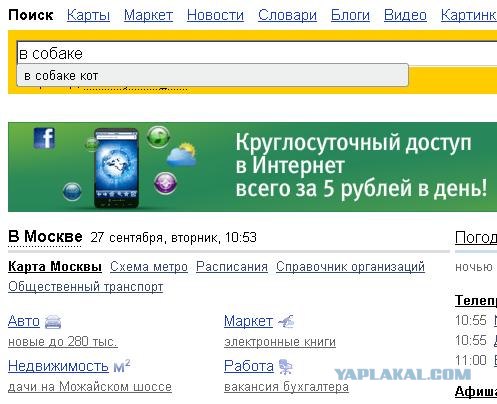The height and width of the screenshot is (404, 497).
Task: Open the Маркет service link below the banner
Action: click(x=248, y=321)
